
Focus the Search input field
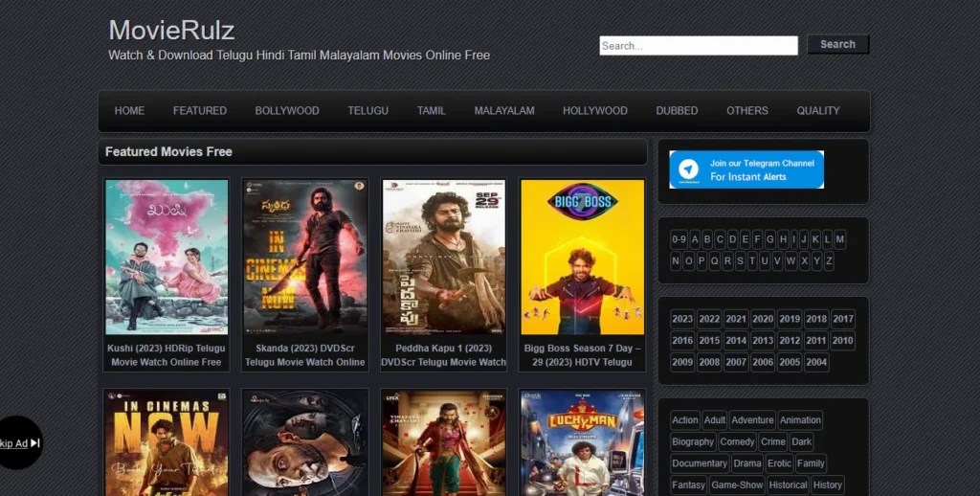click(x=698, y=46)
